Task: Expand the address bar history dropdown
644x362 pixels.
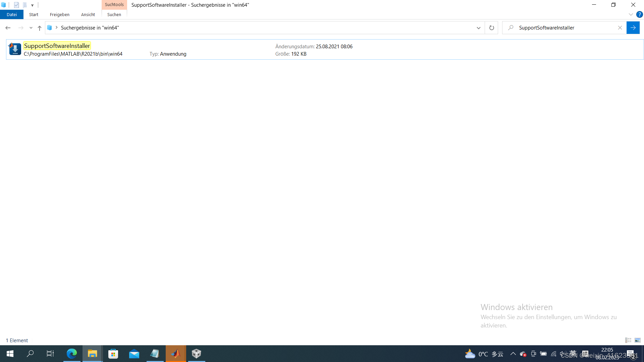Action: coord(479,28)
